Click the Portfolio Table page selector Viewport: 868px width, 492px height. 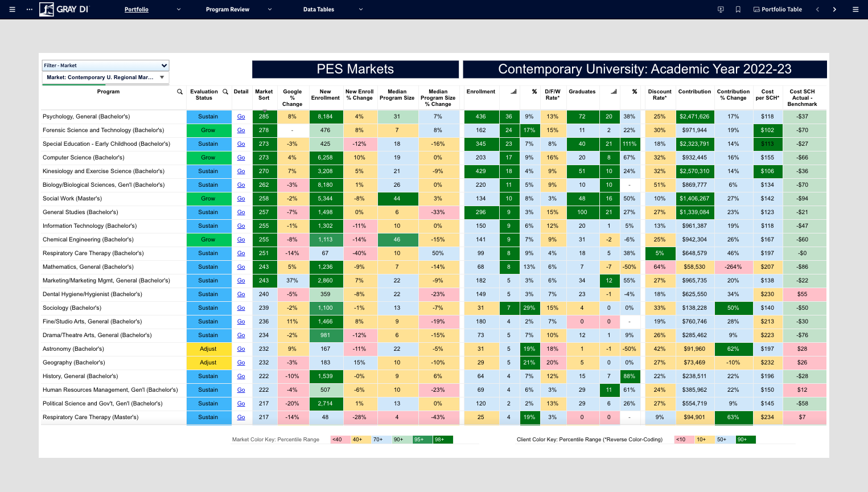[778, 10]
